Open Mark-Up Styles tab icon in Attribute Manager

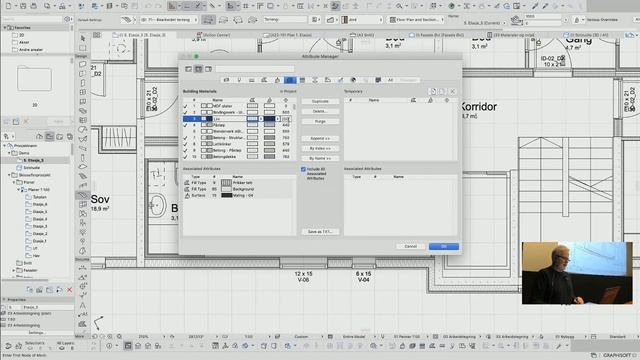[340, 80]
